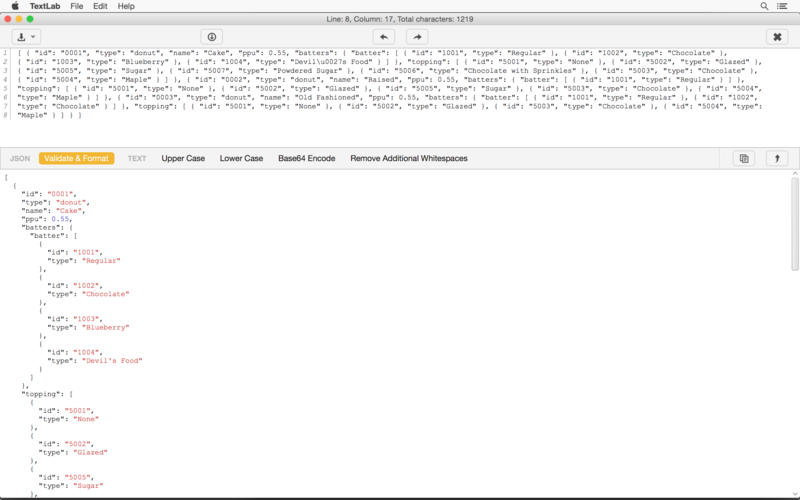800x500 pixels.
Task: Select Base64 Encode option
Action: coord(306,158)
